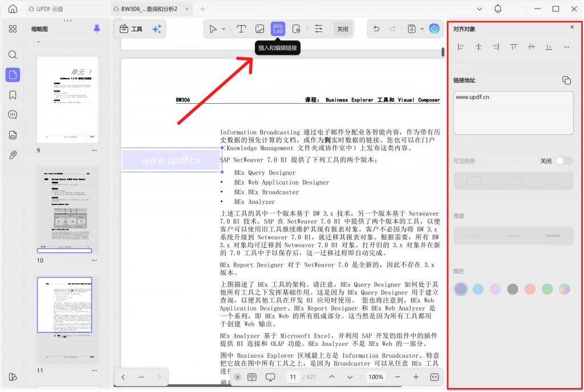Open navigation more options ellipsis at bottom
This screenshot has height=392, width=584.
point(141,377)
